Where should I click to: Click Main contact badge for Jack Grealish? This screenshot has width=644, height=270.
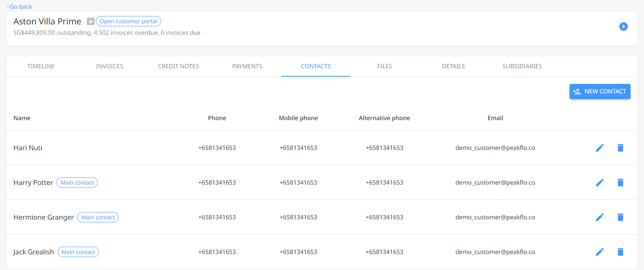[x=78, y=252]
